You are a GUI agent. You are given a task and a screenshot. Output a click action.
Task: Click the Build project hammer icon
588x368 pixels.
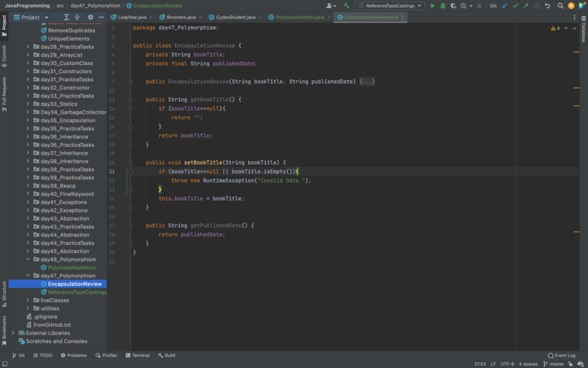click(x=346, y=6)
